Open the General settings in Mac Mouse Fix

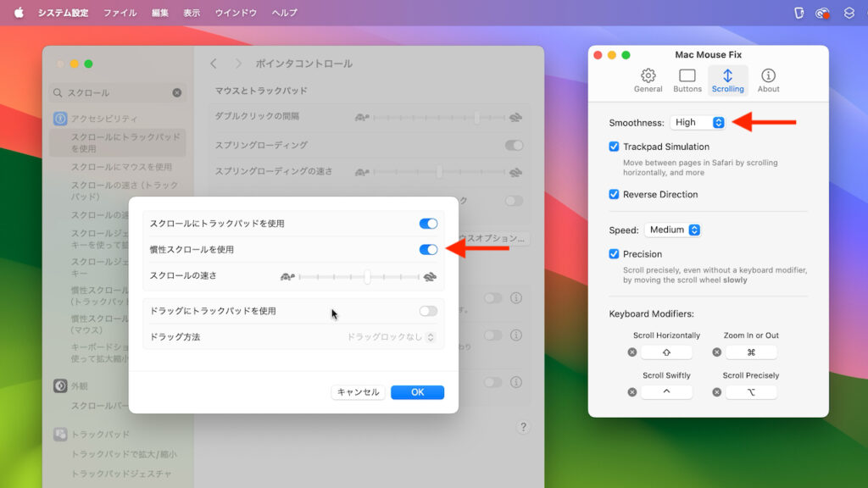[648, 79]
